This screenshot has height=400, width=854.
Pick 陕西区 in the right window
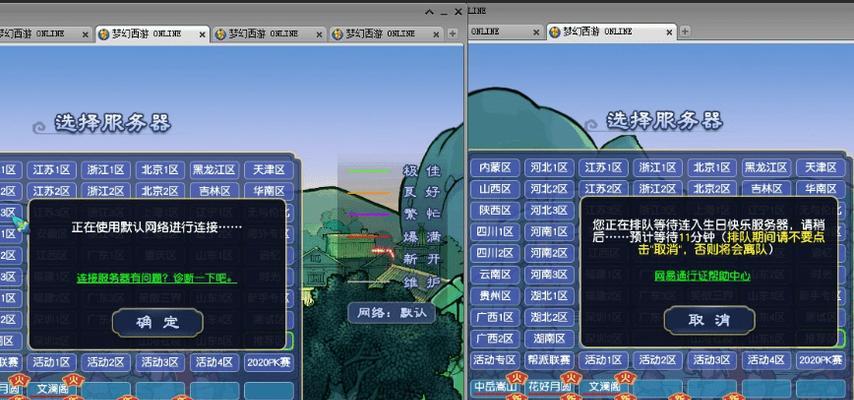pos(495,210)
